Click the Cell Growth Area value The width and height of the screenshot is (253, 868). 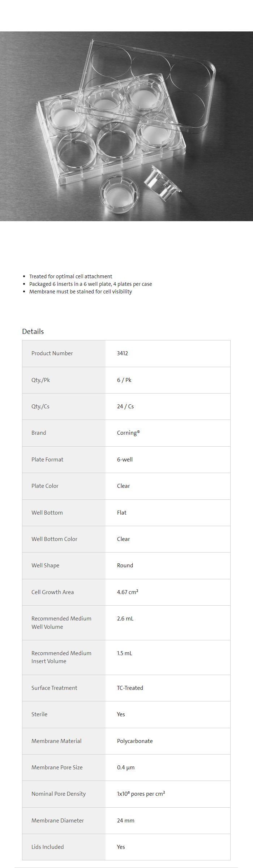(x=128, y=592)
